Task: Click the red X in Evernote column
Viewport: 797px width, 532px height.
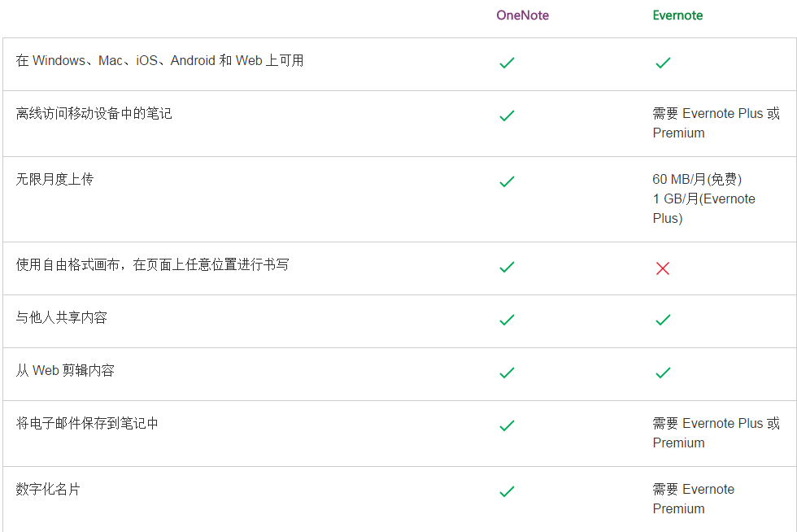Action: click(663, 268)
